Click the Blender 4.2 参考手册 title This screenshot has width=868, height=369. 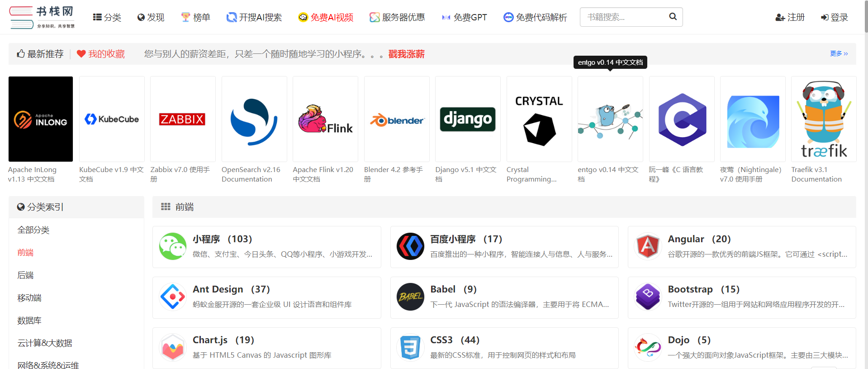click(x=394, y=174)
